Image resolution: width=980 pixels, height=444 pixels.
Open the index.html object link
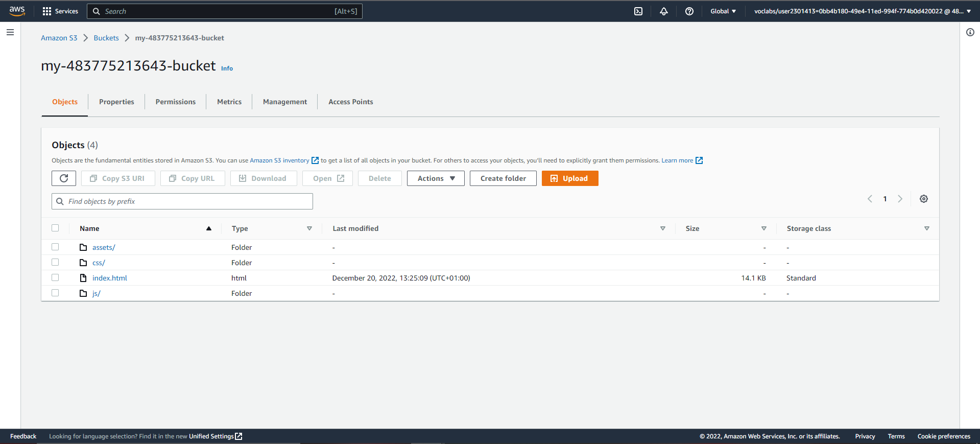tap(110, 278)
